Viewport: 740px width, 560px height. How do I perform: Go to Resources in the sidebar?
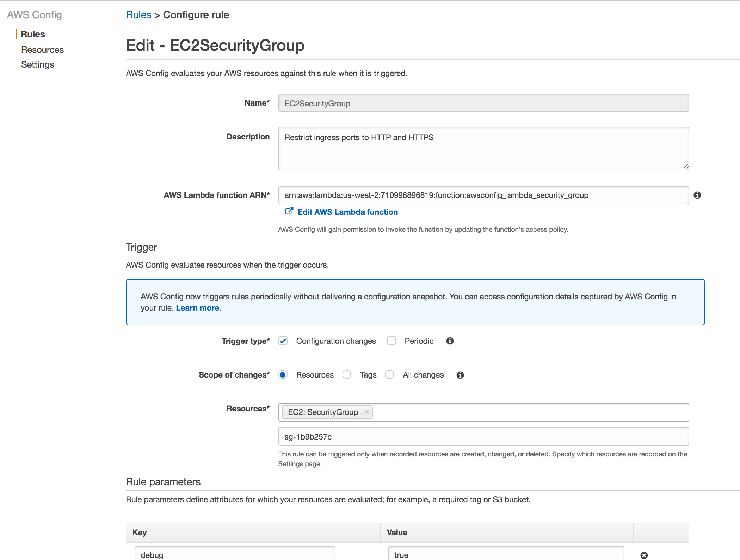(42, 50)
